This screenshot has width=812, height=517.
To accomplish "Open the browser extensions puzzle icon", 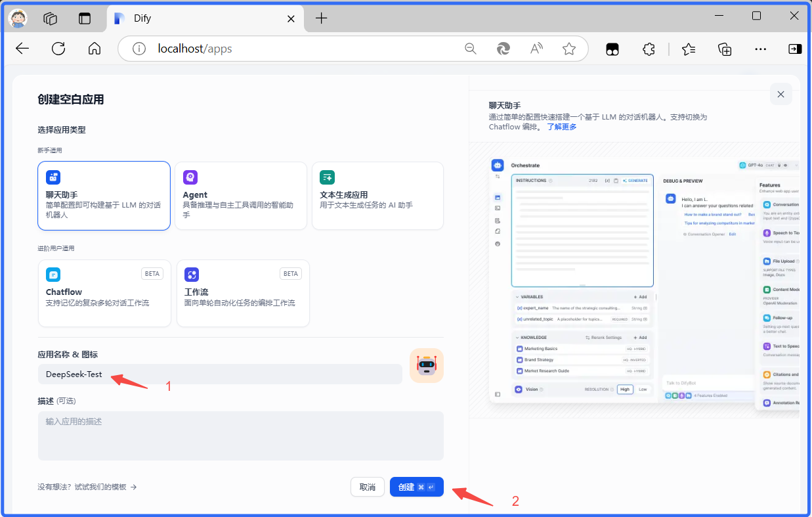I will (x=649, y=49).
